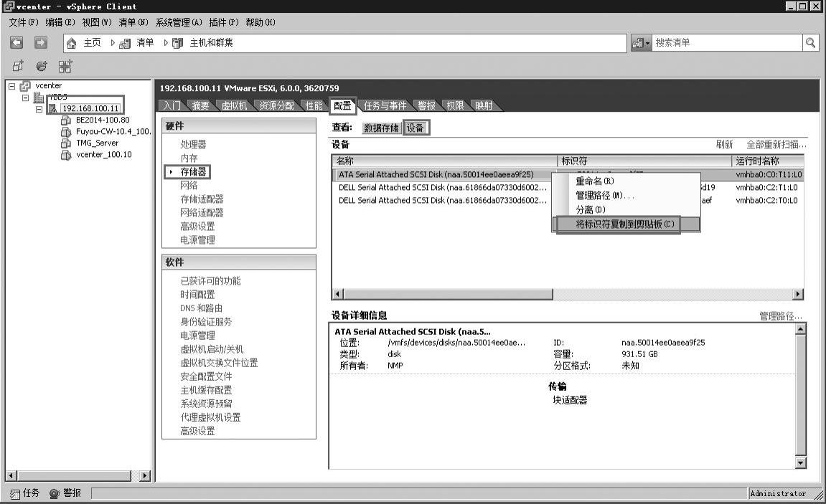This screenshot has height=504, width=826.
Task: Collapse the 192.168.100.11 host node
Action: [x=39, y=110]
